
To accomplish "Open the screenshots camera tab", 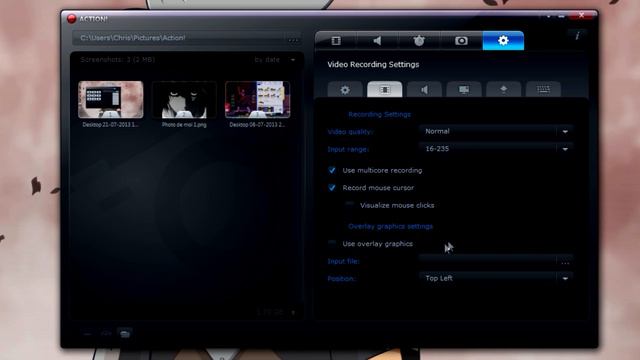I will (461, 41).
